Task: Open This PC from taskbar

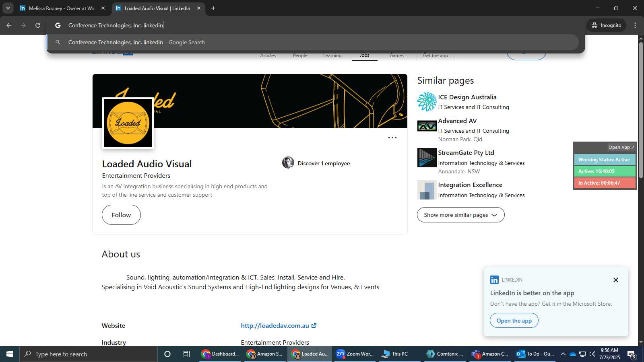Action: [x=399, y=354]
